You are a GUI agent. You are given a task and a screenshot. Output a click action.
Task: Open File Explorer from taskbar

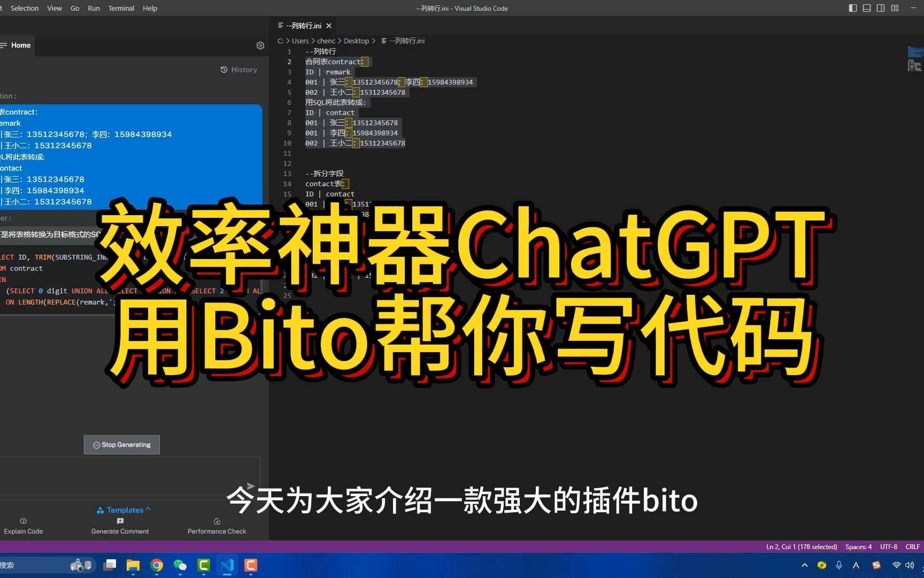pyautogui.click(x=133, y=565)
